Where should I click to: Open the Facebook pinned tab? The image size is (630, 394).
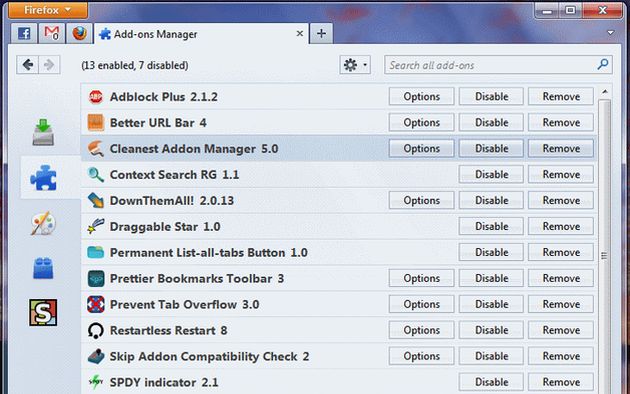[24, 33]
